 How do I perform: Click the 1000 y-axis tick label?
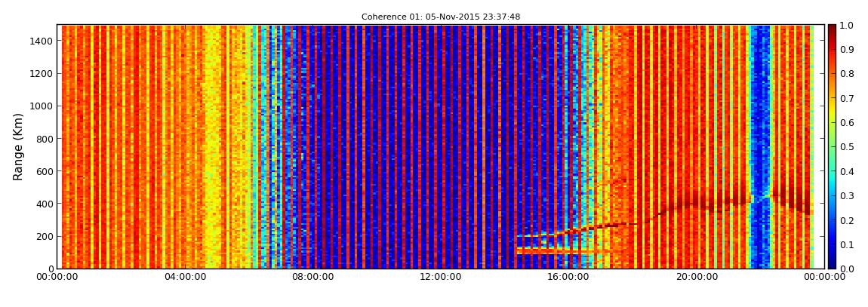tap(42, 106)
